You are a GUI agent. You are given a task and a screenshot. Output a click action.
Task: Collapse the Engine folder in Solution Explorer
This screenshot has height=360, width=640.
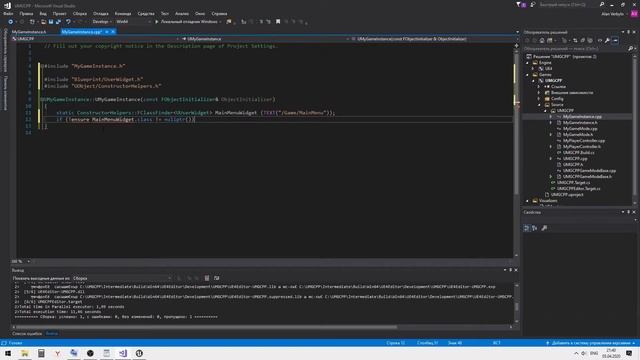click(x=527, y=63)
